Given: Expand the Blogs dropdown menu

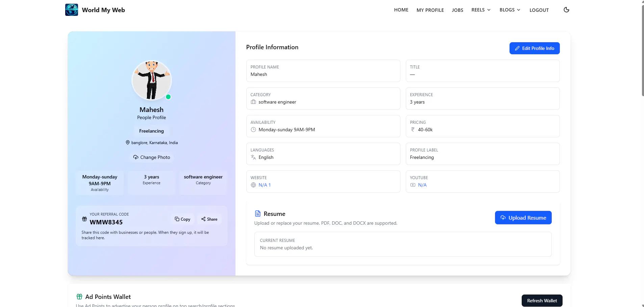Looking at the screenshot, I should tap(510, 10).
